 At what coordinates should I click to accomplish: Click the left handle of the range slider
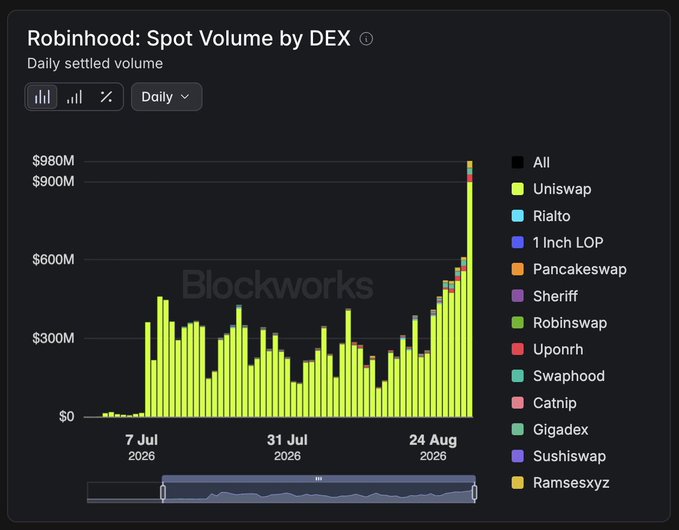click(x=163, y=492)
